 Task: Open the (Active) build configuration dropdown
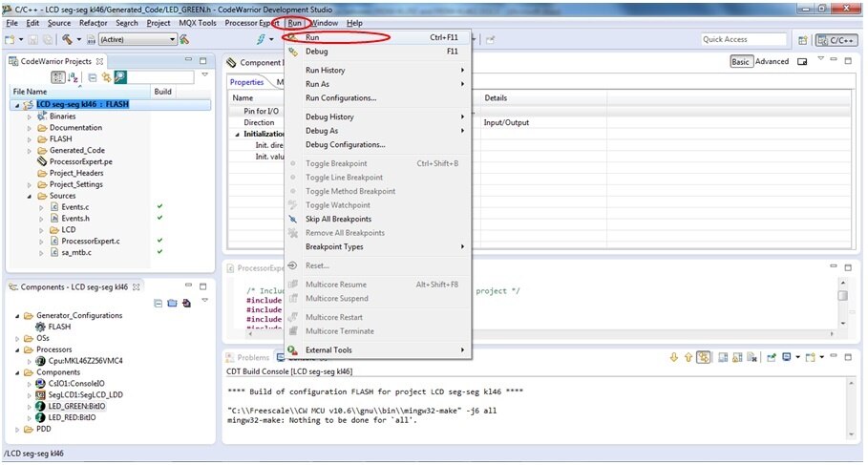138,39
